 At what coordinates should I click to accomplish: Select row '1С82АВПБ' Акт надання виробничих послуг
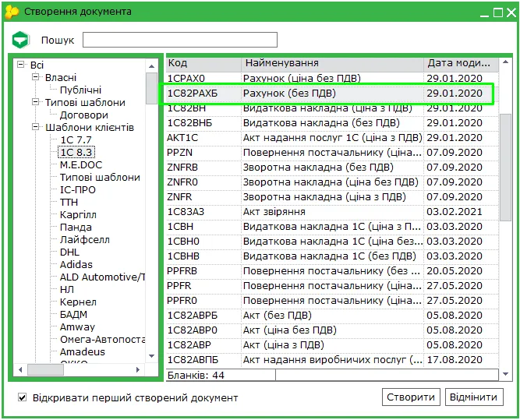(x=332, y=360)
